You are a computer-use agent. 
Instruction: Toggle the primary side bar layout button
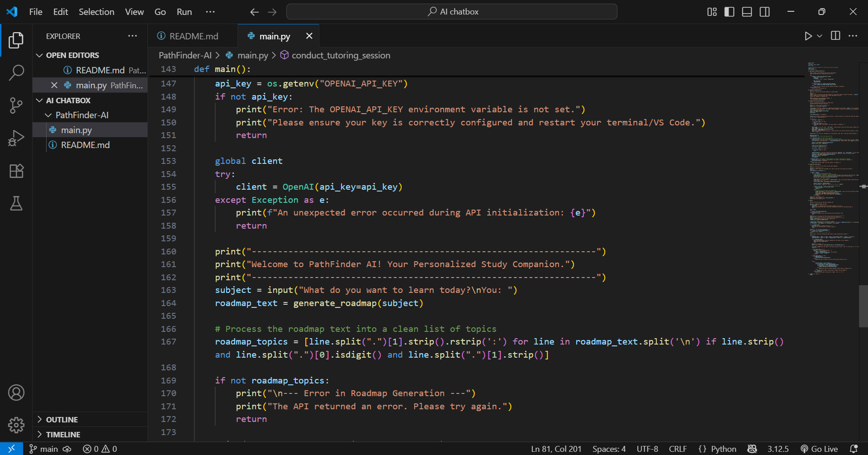(x=729, y=12)
